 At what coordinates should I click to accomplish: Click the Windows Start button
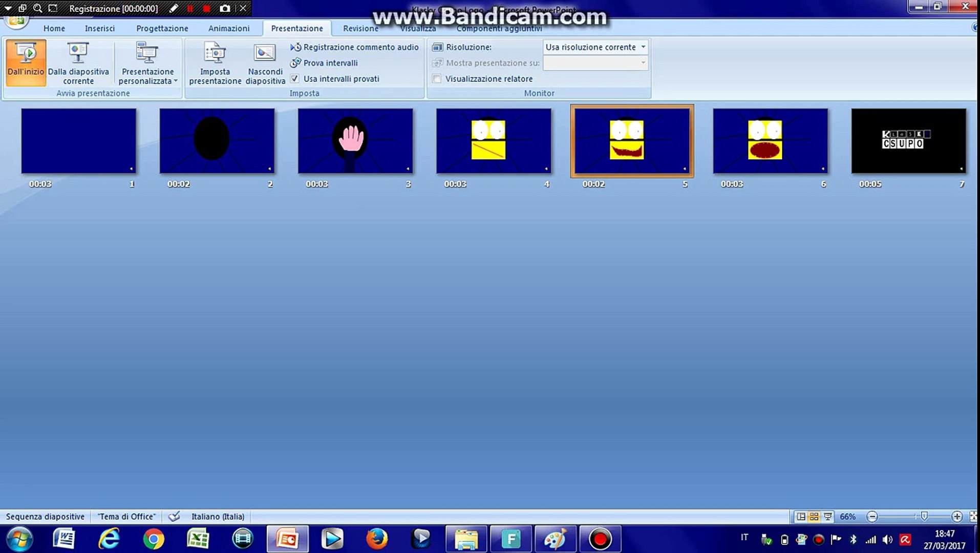point(20,539)
